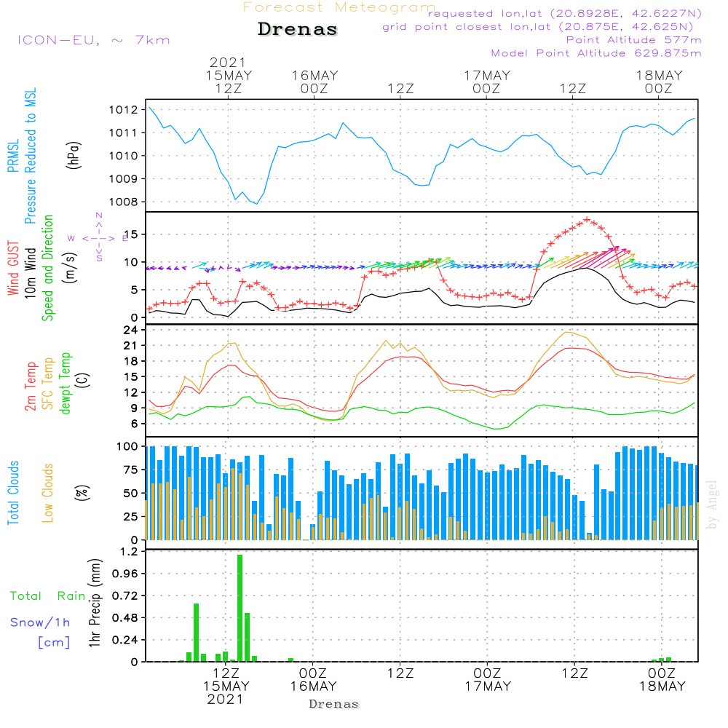Click the "(C)" temperature unit label

[83, 380]
